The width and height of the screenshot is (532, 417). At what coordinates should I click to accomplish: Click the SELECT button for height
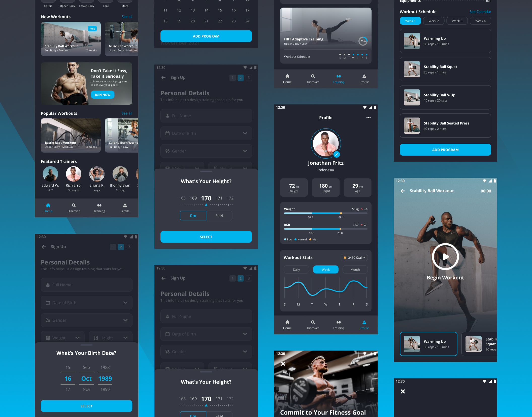pyautogui.click(x=206, y=236)
